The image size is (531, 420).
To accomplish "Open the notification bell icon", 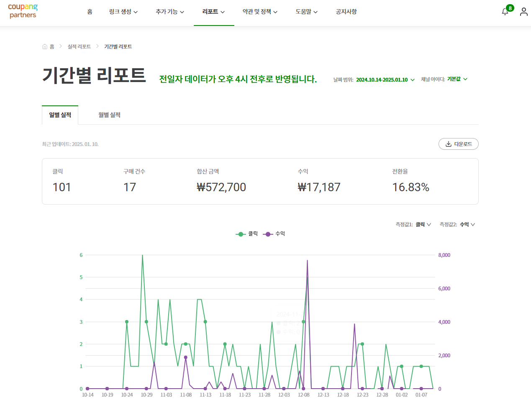I will (505, 12).
